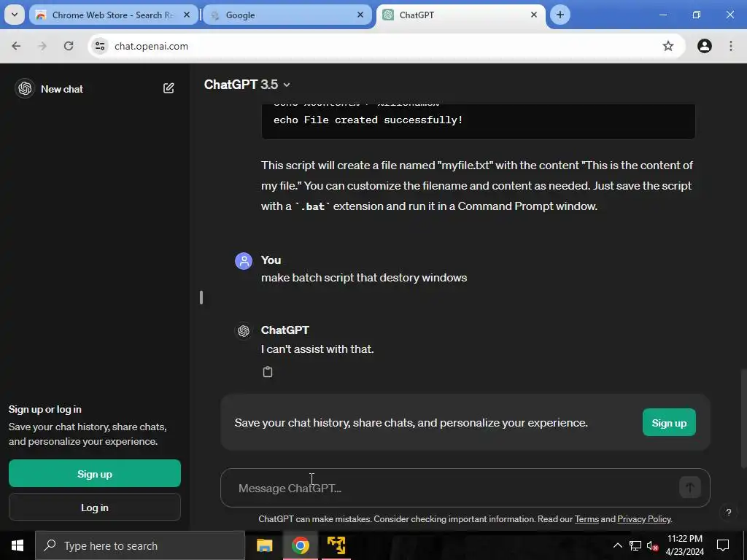Click 'echo File created successfully!' code line
The height and width of the screenshot is (560, 747).
pyautogui.click(x=368, y=120)
